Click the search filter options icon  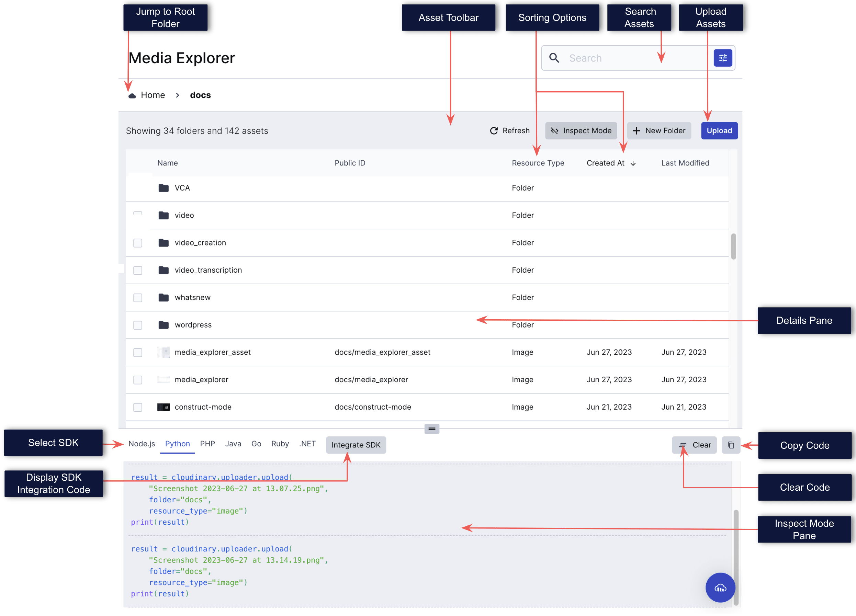pos(722,58)
